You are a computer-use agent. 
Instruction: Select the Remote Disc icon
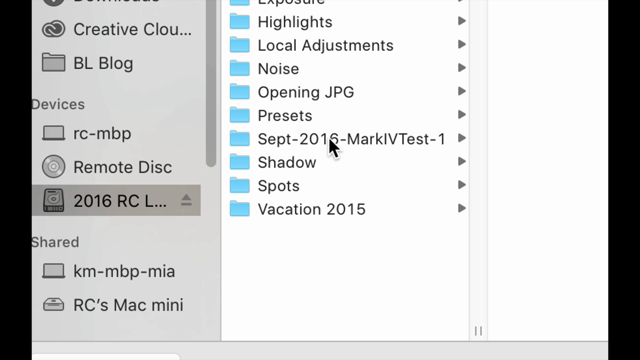(53, 167)
